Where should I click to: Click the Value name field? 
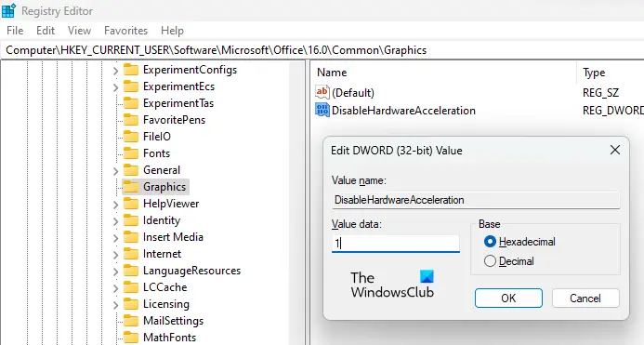pyautogui.click(x=476, y=200)
